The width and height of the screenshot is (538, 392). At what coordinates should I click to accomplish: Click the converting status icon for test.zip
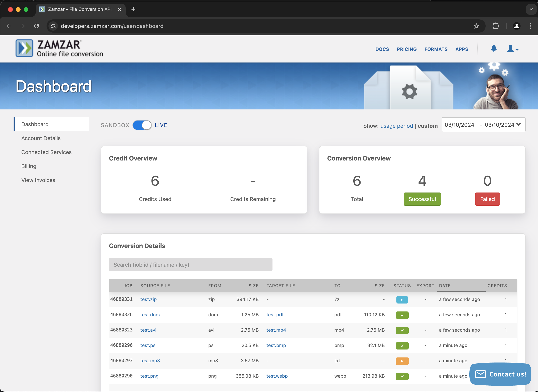[402, 300]
